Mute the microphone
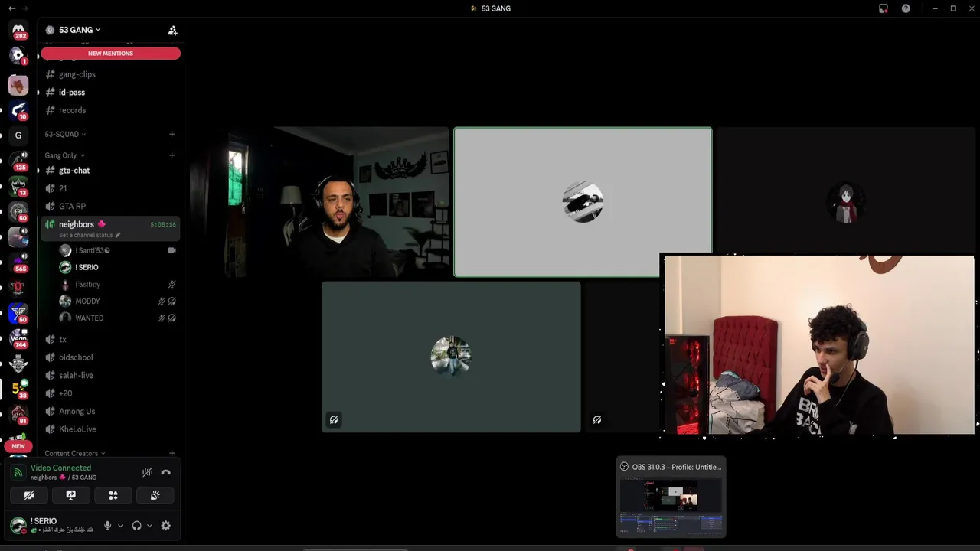The image size is (980, 551). coord(108,526)
